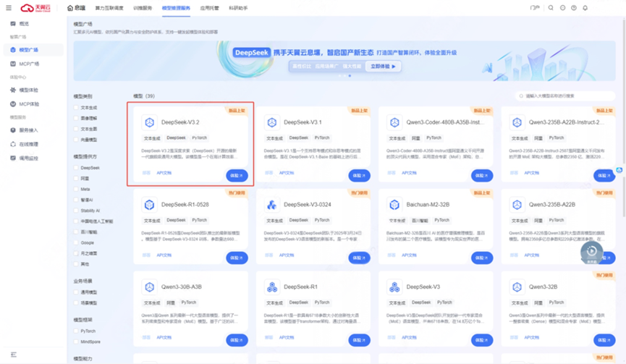Click the Baichuan-M2-32B model icon
Image resolution: width=626 pixels, height=364 pixels.
[394, 204]
